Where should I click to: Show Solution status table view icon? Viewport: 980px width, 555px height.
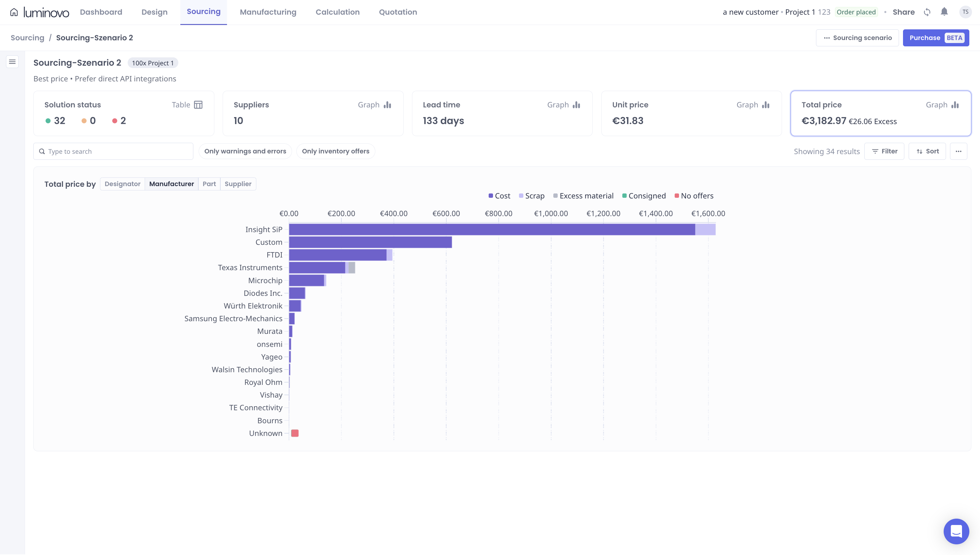click(x=198, y=105)
